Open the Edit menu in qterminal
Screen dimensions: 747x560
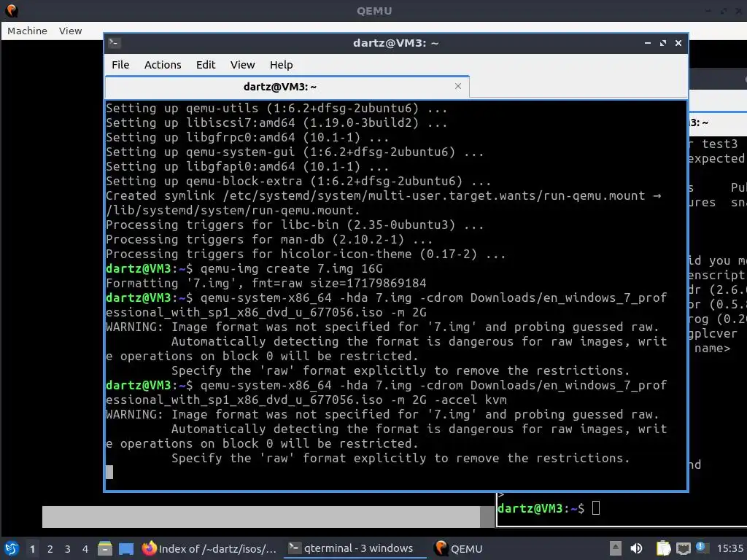tap(206, 65)
